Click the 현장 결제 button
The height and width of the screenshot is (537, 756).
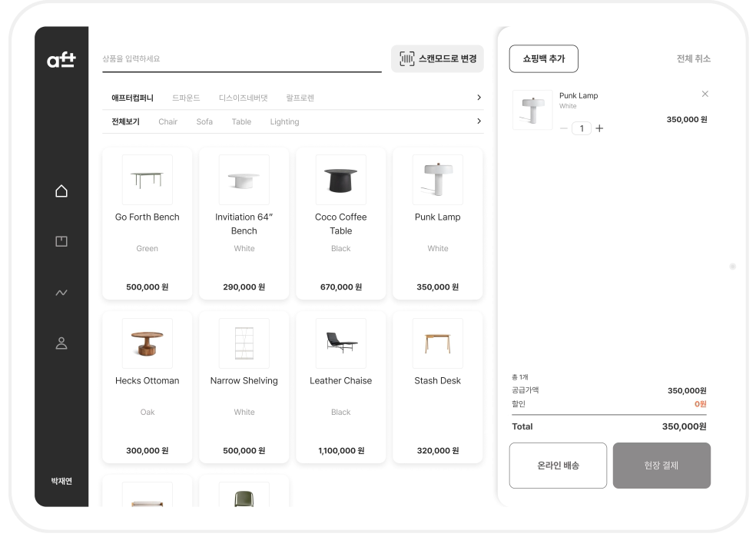[x=661, y=466]
